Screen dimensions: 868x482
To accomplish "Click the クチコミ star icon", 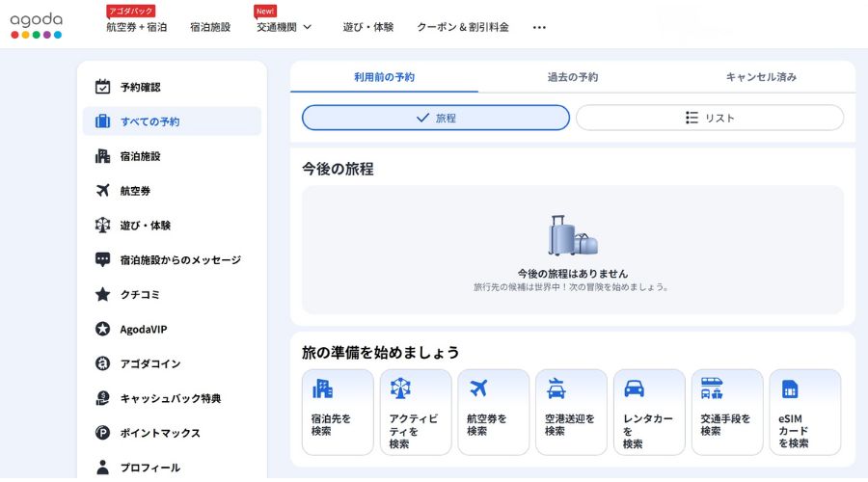I will [x=102, y=294].
